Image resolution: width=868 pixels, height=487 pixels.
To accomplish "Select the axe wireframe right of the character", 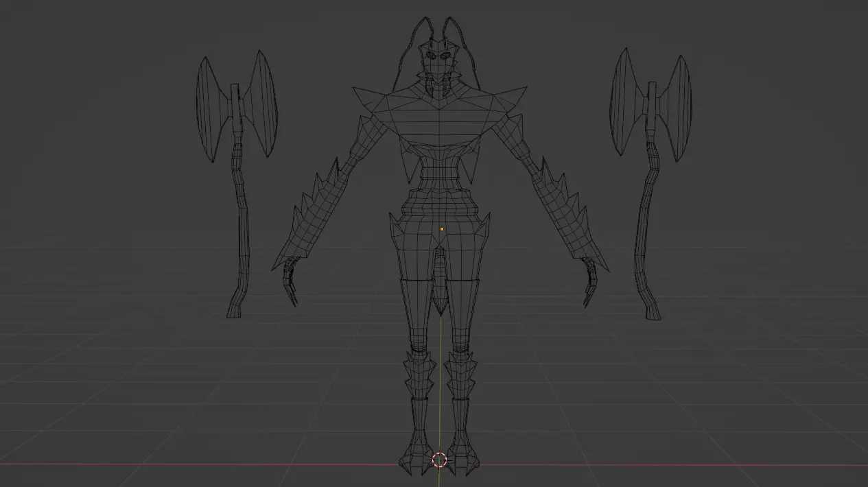I will (x=650, y=184).
